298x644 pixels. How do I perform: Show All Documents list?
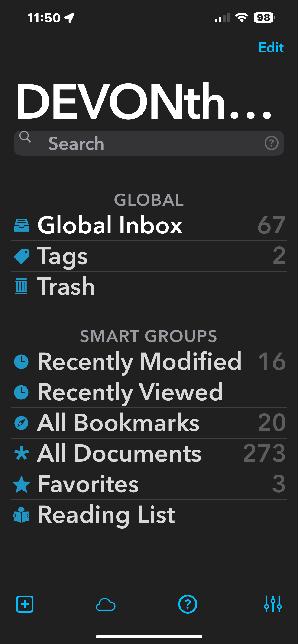tap(119, 453)
